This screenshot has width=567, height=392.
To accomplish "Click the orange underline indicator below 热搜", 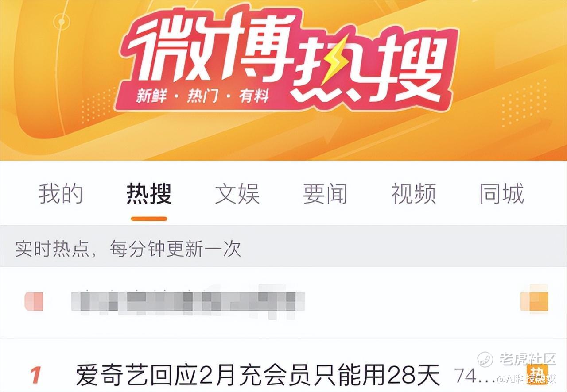I will [x=149, y=219].
